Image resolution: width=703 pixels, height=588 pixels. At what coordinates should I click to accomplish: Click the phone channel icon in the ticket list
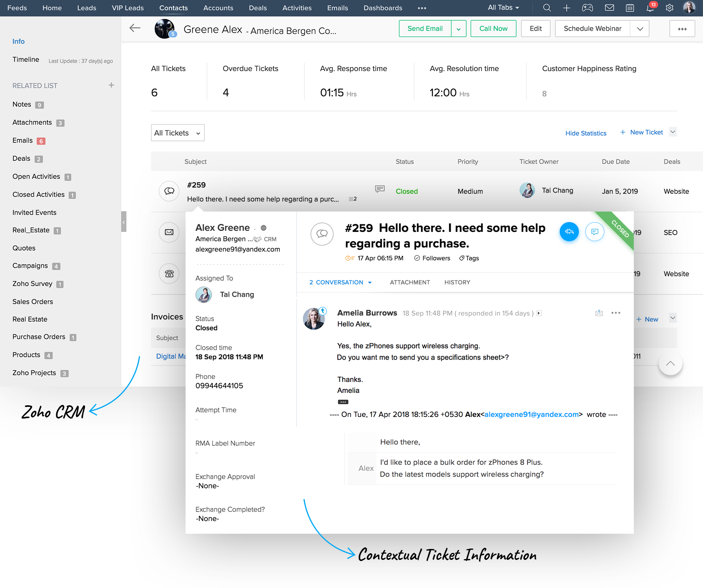[169, 274]
